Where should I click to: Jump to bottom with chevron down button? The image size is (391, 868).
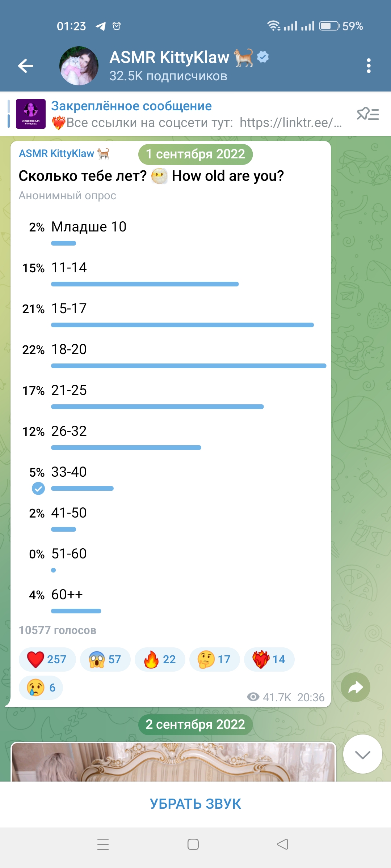click(x=362, y=754)
